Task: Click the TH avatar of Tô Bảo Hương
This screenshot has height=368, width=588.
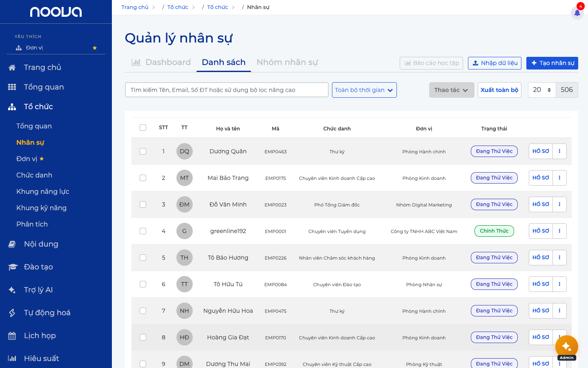Action: (x=185, y=258)
